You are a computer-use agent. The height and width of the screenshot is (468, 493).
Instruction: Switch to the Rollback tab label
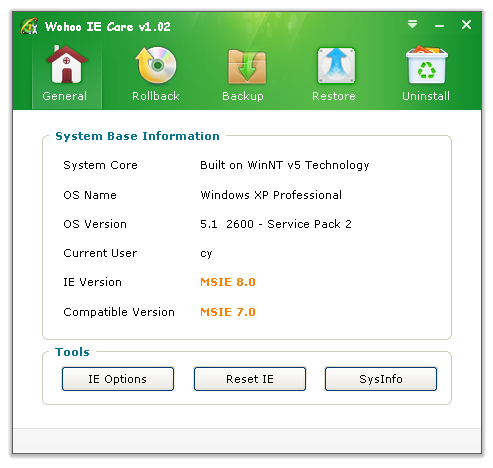156,96
